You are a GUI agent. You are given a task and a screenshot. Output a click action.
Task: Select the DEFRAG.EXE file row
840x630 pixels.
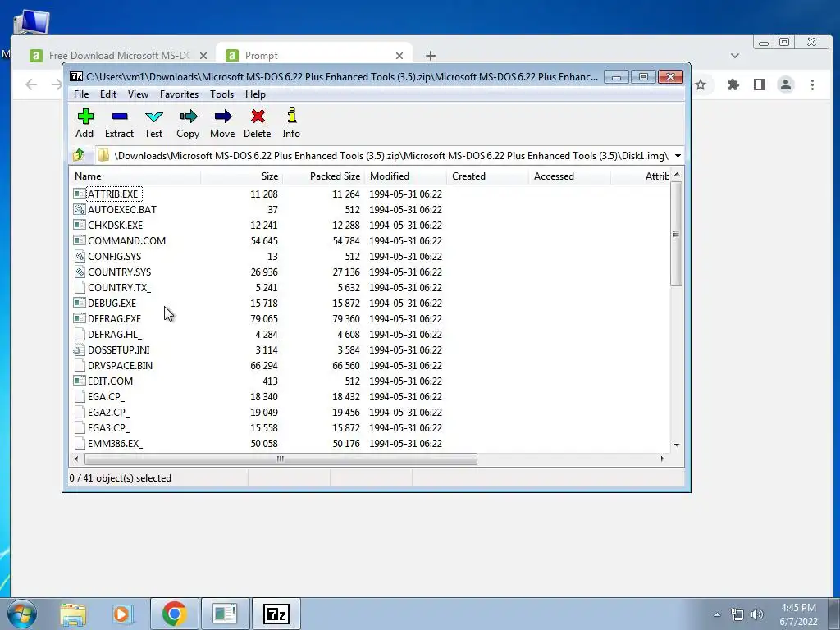[370, 319]
